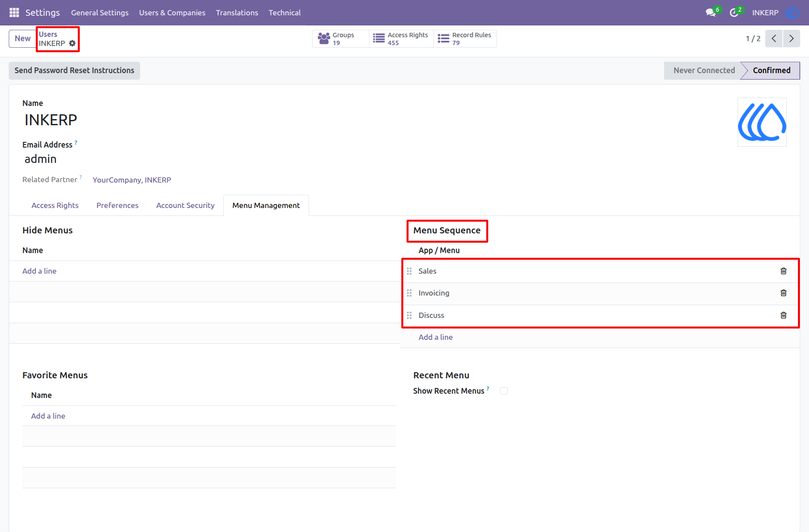Switch to the Access Rights tab

click(x=55, y=205)
